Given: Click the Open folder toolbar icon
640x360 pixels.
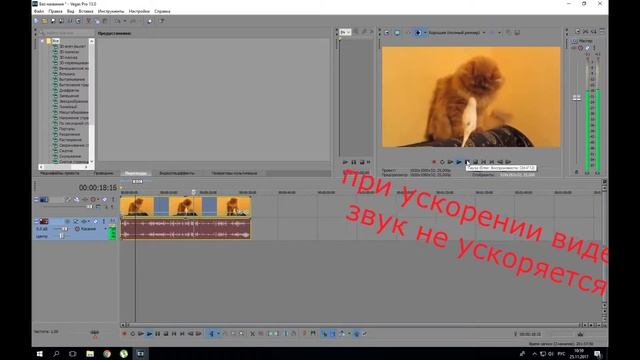Looking at the screenshot, I should 44,21.
